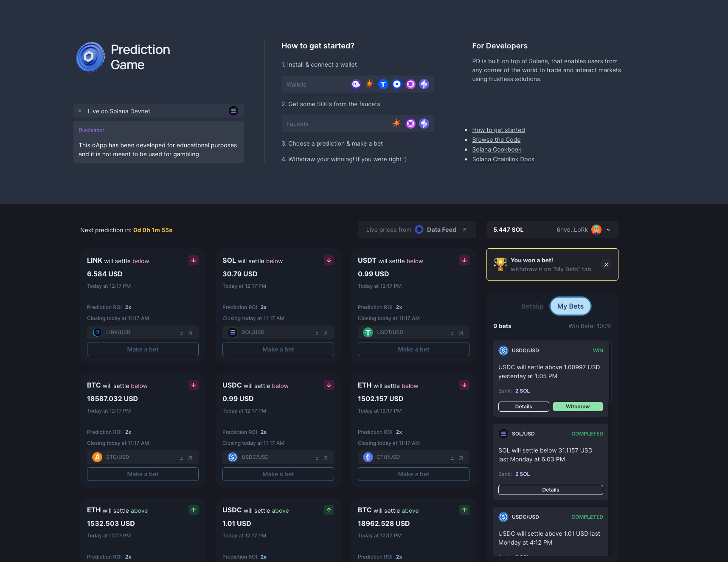Click the Prediction Game coin logo
This screenshot has height=562, width=728.
point(90,57)
